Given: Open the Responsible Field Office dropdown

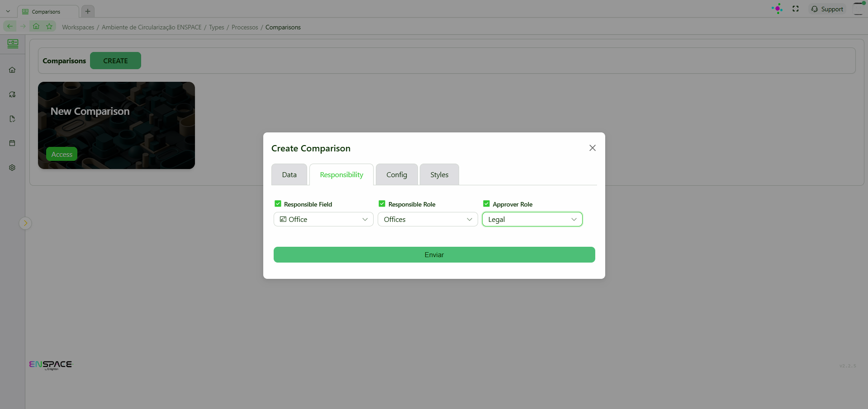Looking at the screenshot, I should [x=323, y=219].
